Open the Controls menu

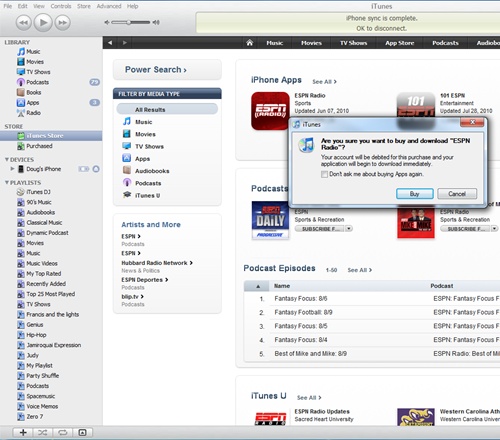[x=61, y=6]
